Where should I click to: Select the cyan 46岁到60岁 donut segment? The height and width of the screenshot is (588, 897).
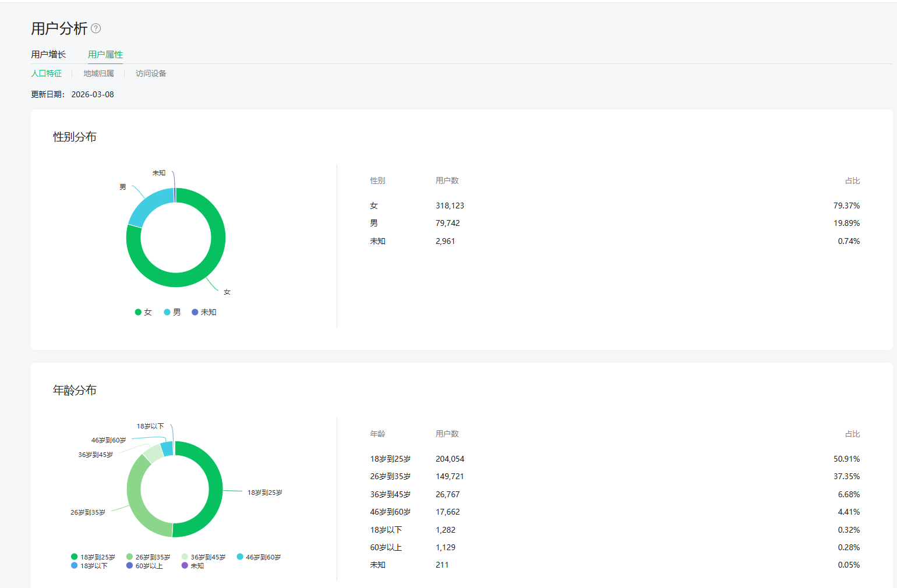167,449
